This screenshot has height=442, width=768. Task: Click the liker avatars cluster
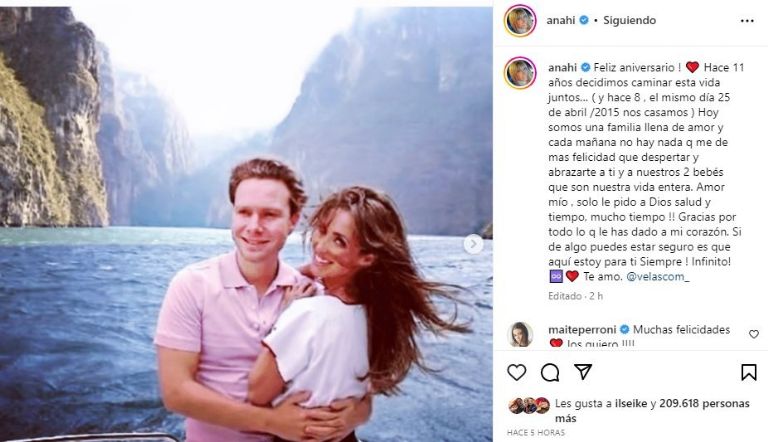click(529, 405)
